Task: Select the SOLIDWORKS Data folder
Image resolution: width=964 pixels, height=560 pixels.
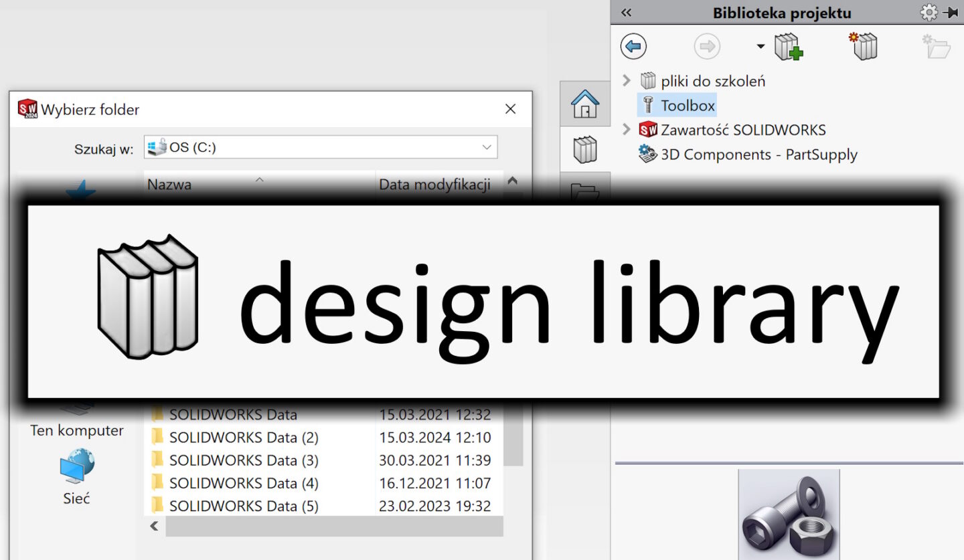Action: [233, 415]
